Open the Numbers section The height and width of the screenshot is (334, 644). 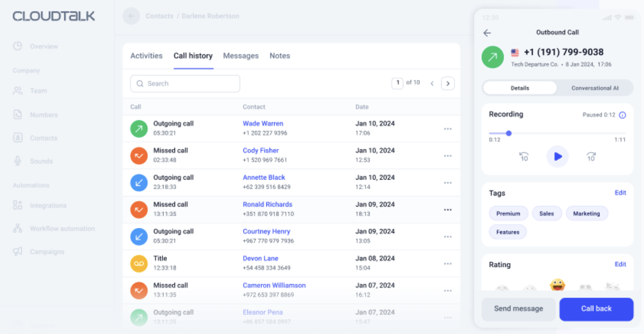tap(44, 115)
